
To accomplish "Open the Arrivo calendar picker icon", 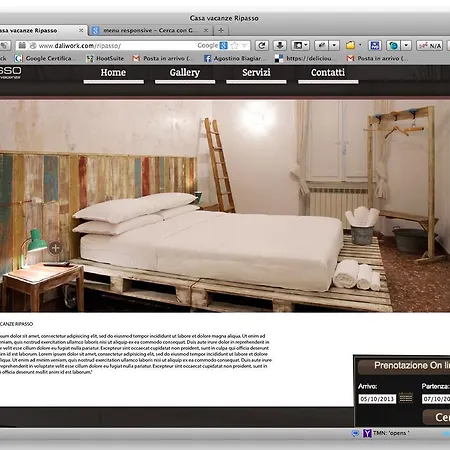I will (x=406, y=398).
